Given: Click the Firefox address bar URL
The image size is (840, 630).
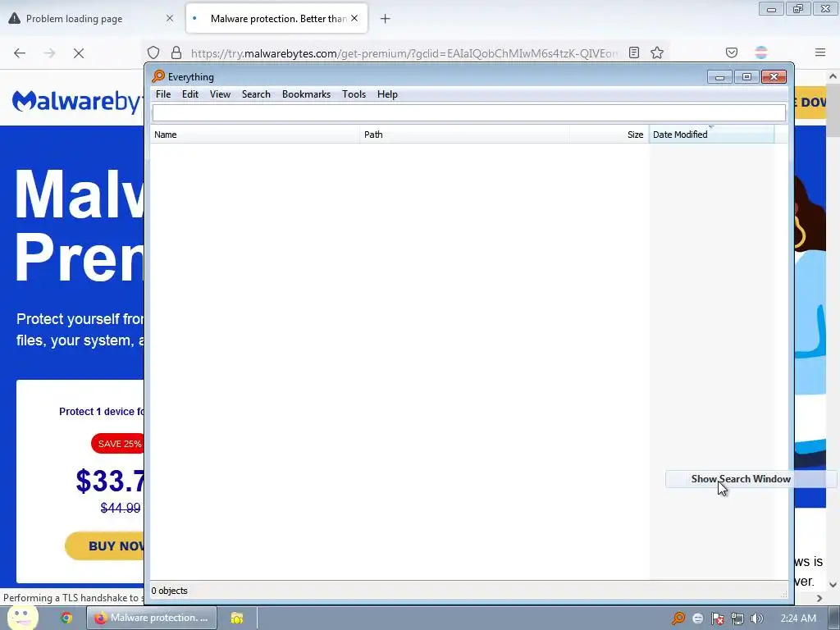Looking at the screenshot, I should coord(404,53).
